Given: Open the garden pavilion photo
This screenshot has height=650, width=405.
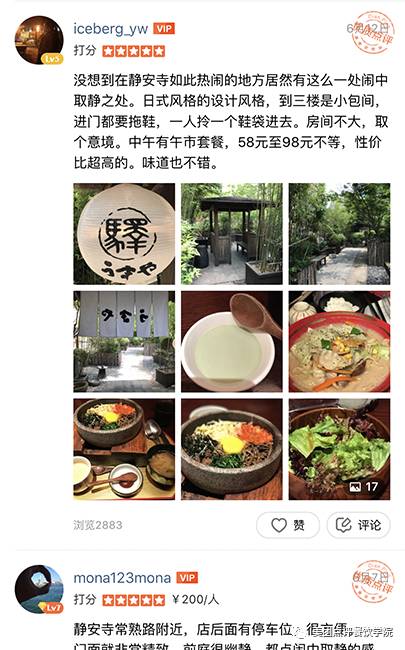Looking at the screenshot, I should pyautogui.click(x=232, y=234).
